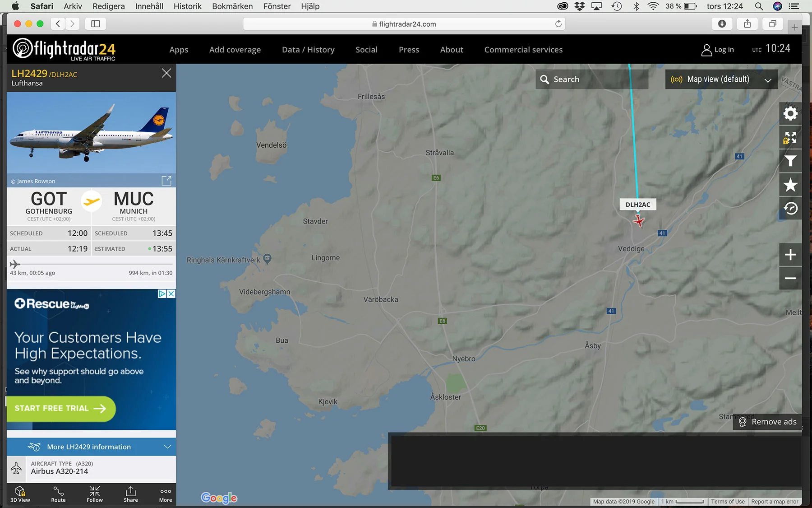Viewport: 812px width, 508px height.
Task: Zoom in the map with plus button
Action: (790, 255)
